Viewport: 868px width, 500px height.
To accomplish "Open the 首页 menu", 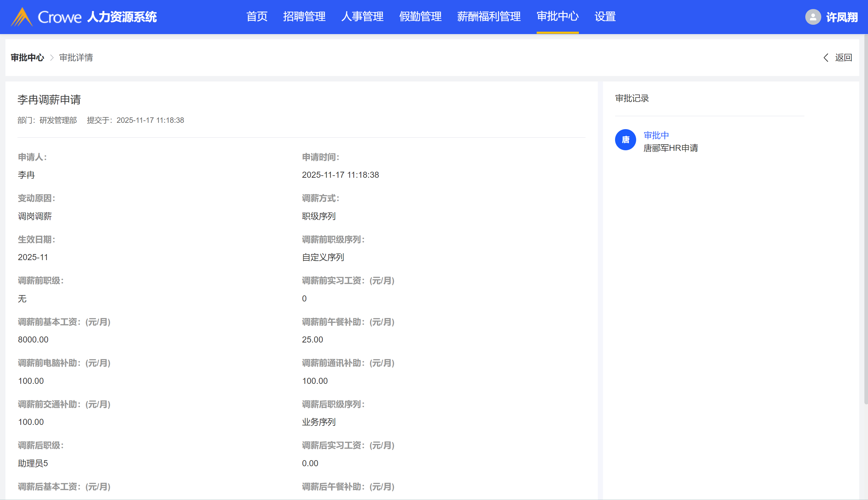I will tap(257, 17).
